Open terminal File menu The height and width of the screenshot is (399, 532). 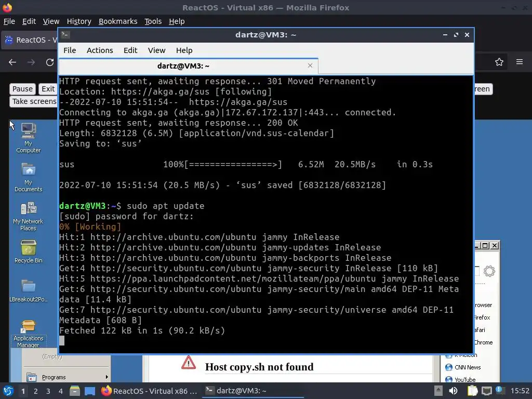tap(70, 50)
